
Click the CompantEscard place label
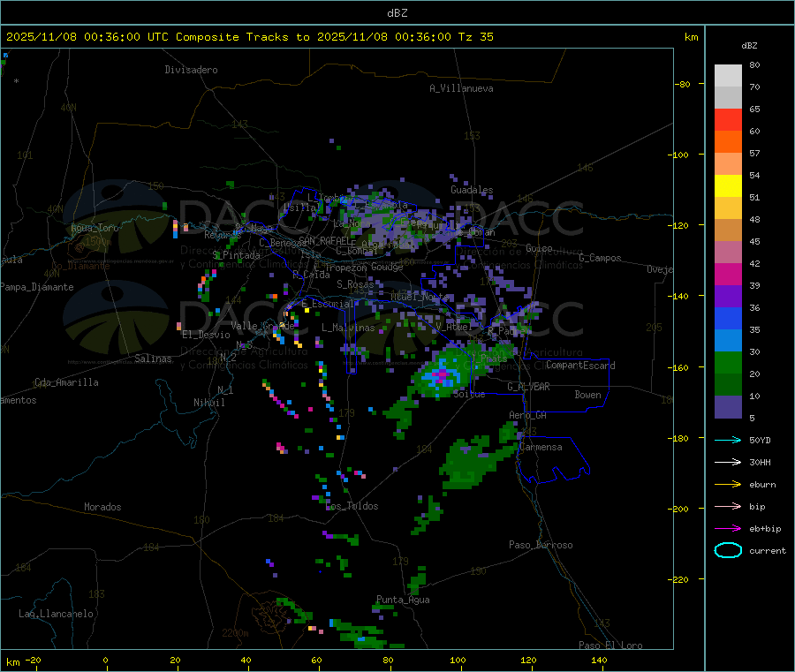point(580,365)
